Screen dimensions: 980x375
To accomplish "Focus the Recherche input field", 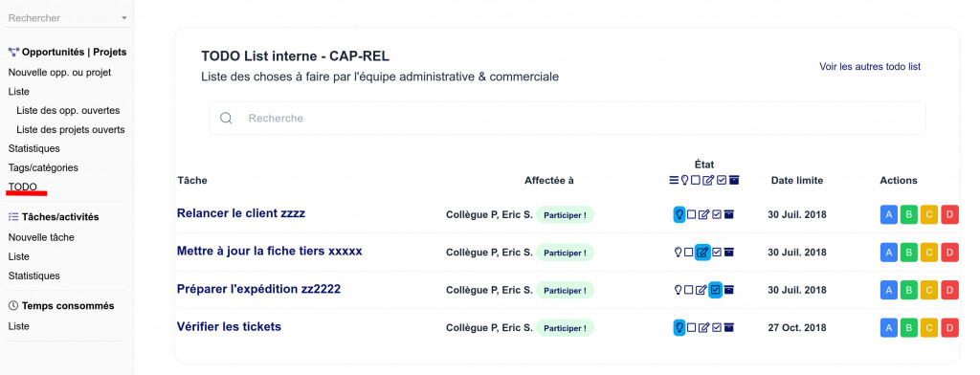I will point(568,118).
